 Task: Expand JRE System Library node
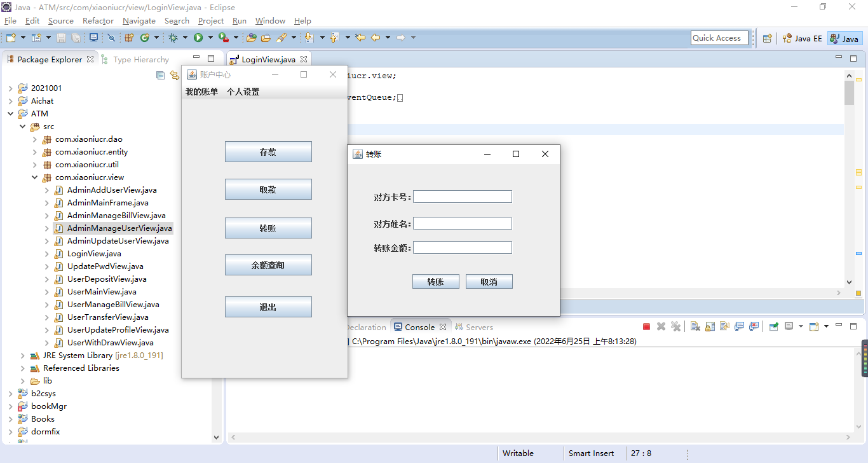[22, 356]
